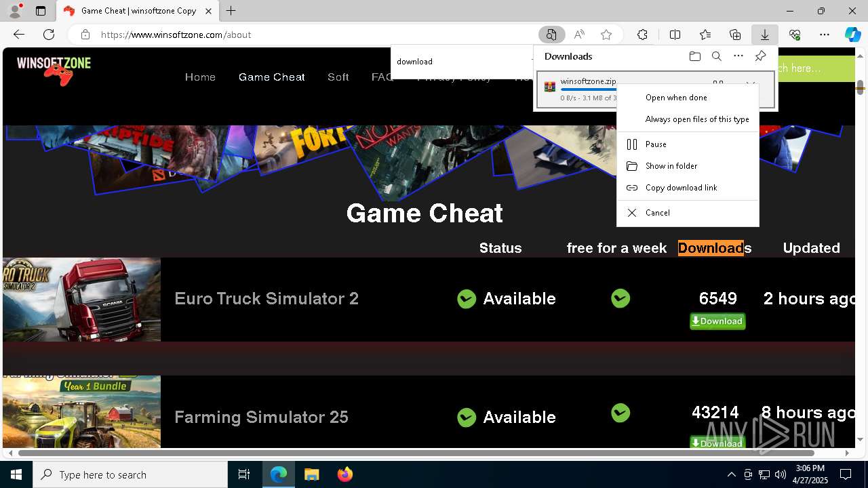Pause the winsoftzone.zip download
868x488 pixels.
(688, 144)
